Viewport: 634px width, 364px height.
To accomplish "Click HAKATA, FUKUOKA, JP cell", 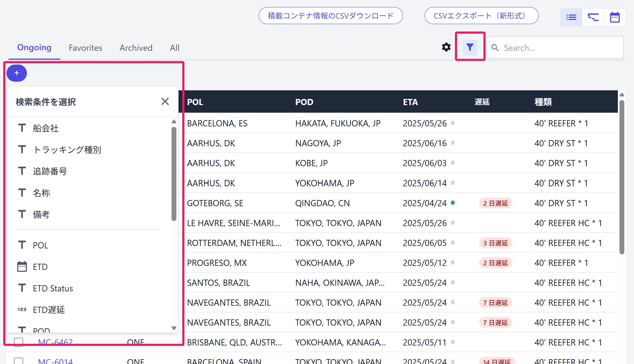I will (338, 123).
